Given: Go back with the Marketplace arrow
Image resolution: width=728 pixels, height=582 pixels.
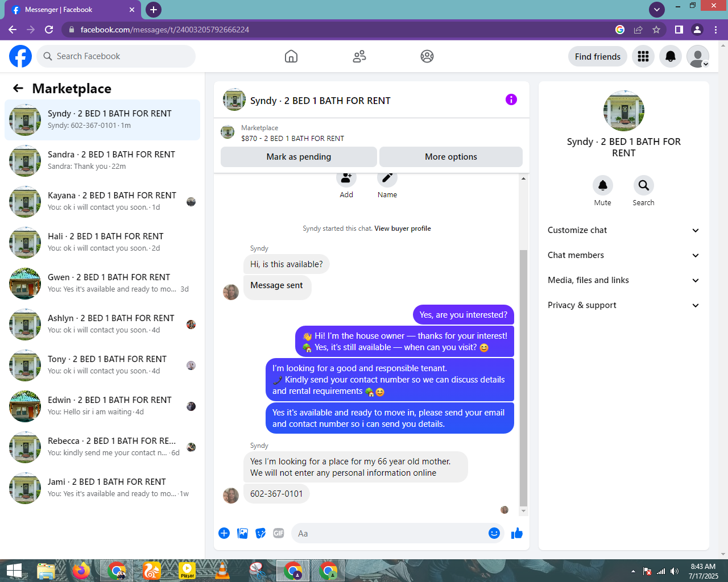Looking at the screenshot, I should coord(18,88).
